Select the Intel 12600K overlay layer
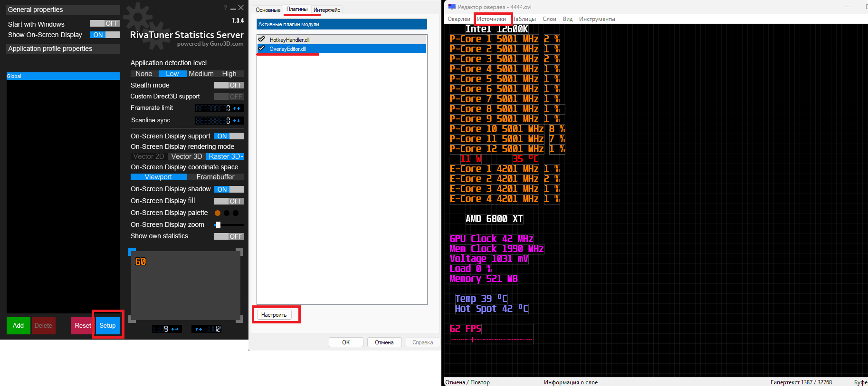 click(496, 29)
